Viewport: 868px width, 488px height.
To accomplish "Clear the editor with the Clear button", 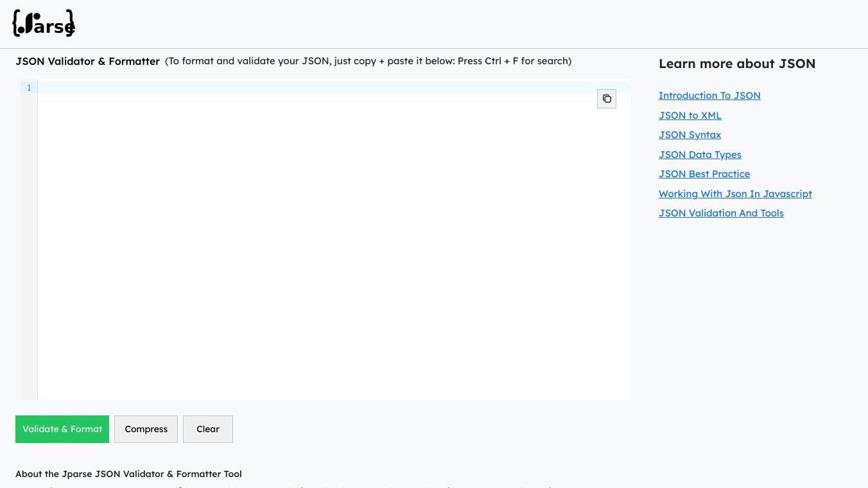I will coord(207,429).
